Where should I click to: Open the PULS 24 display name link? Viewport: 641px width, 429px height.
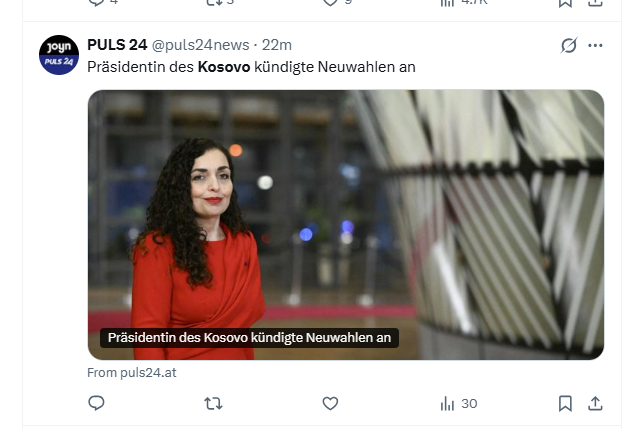coord(117,45)
